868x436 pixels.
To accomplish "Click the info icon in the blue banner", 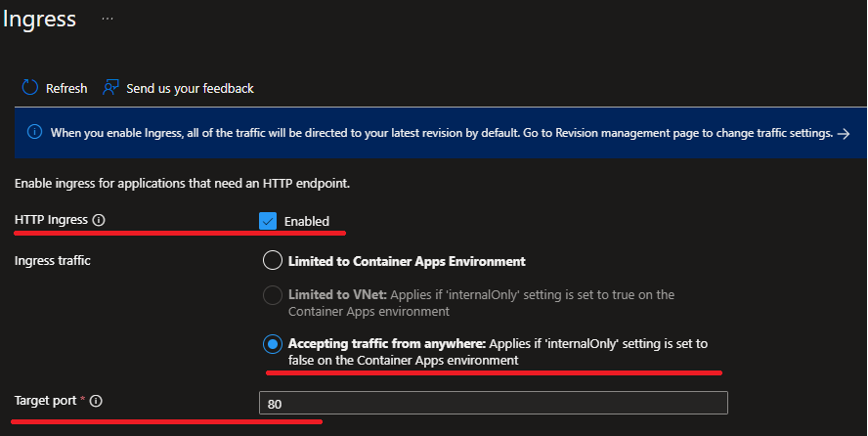I will (x=34, y=133).
